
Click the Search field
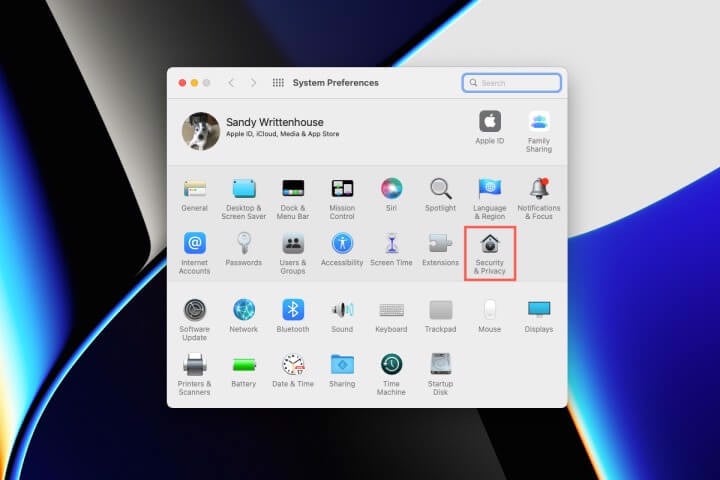(x=512, y=83)
